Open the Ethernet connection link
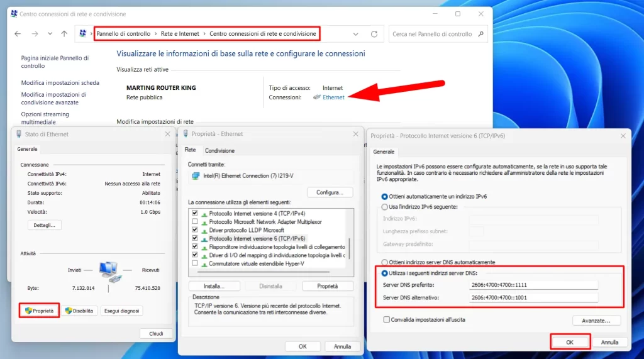Viewport: 644px width, 359px height. [333, 97]
